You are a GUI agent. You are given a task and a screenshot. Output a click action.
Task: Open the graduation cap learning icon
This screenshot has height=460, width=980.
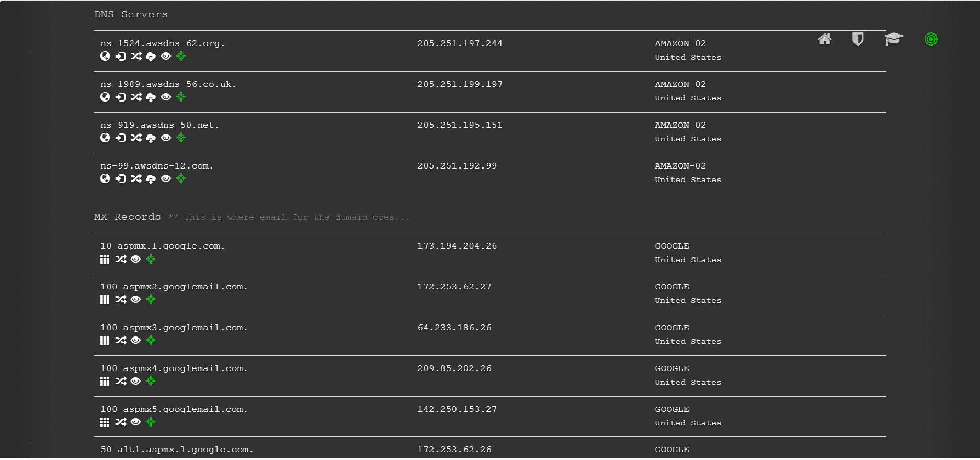point(894,39)
